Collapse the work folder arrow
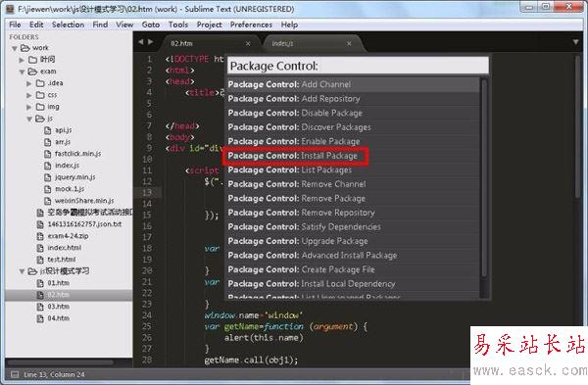 pyautogui.click(x=15, y=48)
